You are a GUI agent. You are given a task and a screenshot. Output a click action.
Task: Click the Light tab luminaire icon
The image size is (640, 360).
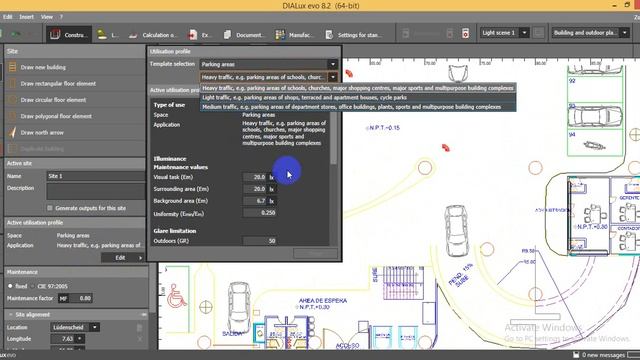(x=102, y=35)
